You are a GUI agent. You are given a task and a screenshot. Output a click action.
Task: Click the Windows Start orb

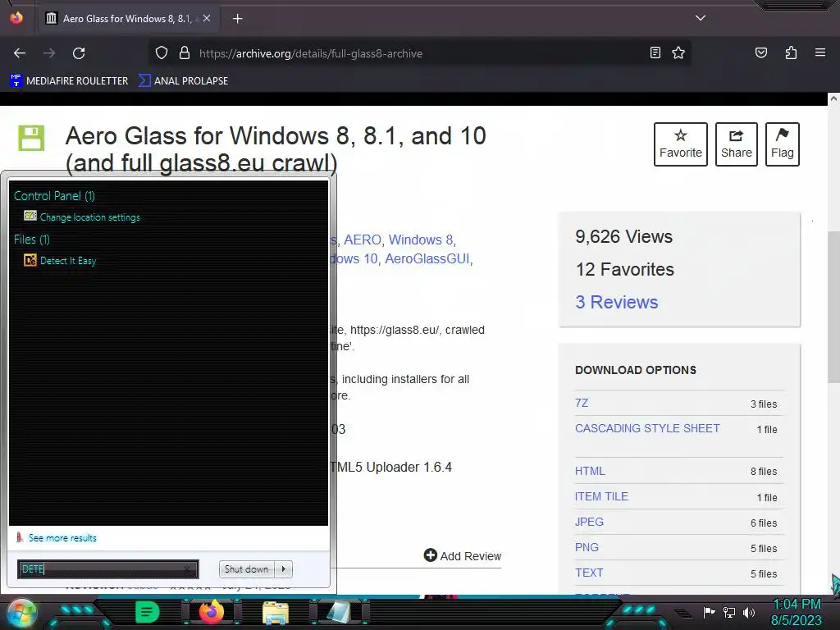click(21, 613)
